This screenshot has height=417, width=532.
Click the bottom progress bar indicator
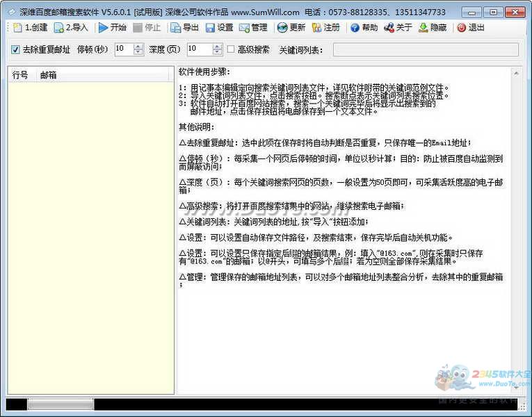point(61,404)
